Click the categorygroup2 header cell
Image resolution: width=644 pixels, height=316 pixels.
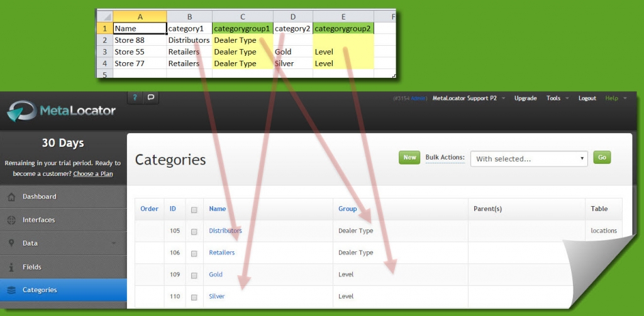pyautogui.click(x=343, y=29)
